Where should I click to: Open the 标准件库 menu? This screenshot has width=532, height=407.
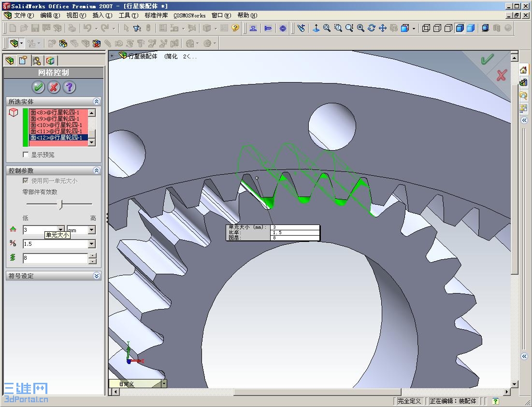point(157,15)
